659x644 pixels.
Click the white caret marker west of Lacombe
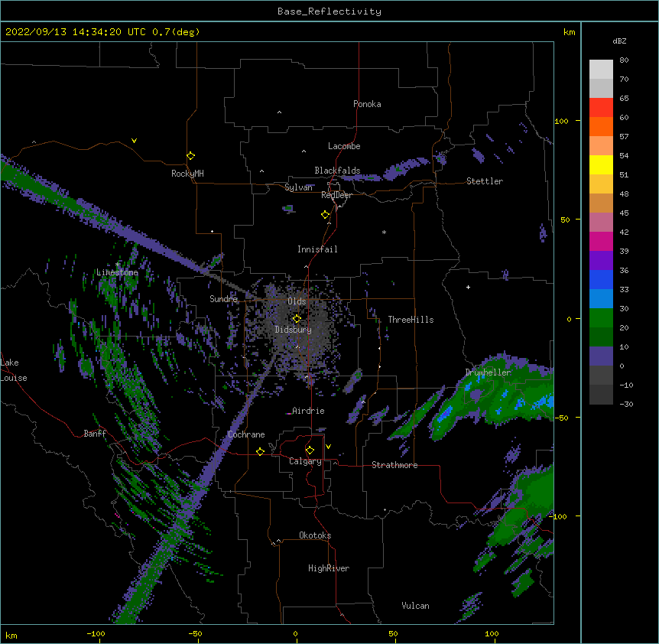coord(304,151)
